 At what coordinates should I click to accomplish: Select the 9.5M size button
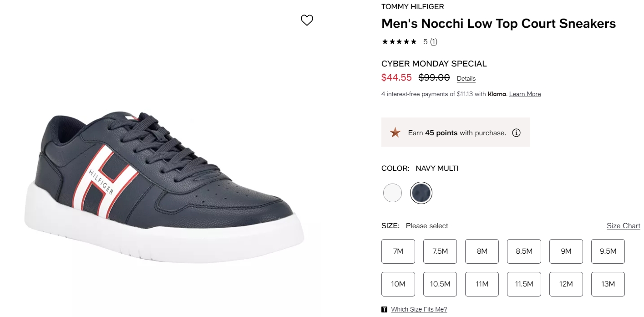tap(608, 251)
